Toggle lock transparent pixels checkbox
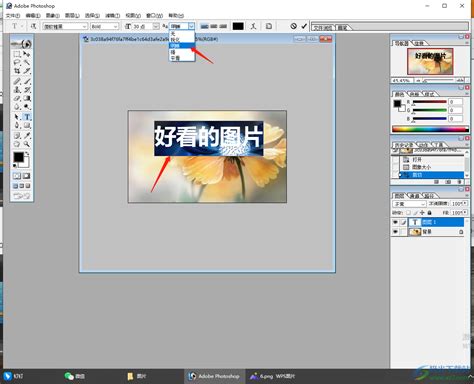Image resolution: width=474 pixels, height=384 pixels. [408, 212]
